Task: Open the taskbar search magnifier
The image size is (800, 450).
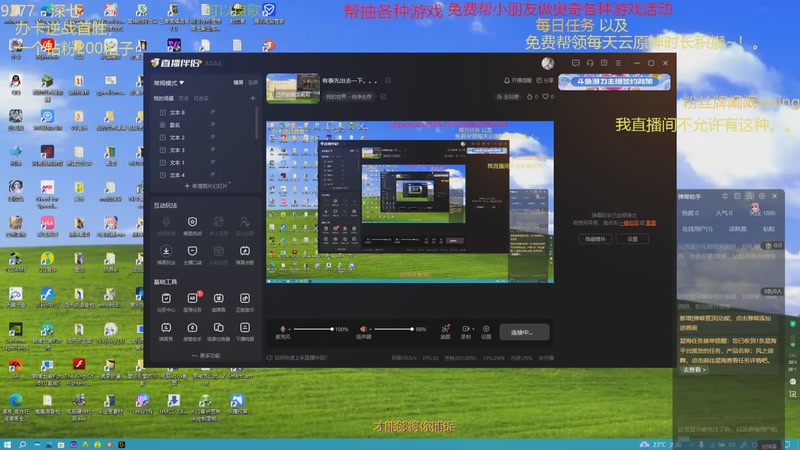Action: click(x=22, y=444)
